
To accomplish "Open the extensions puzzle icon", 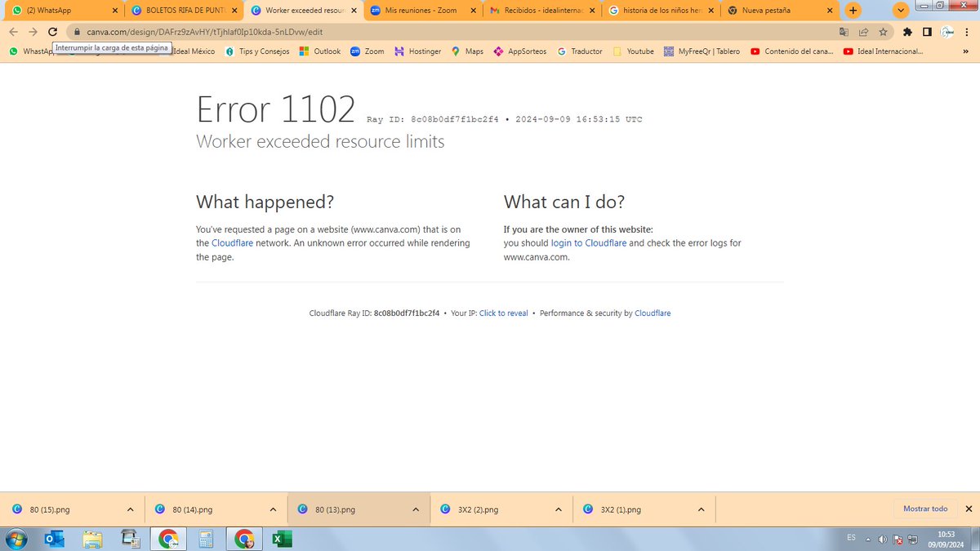I will (908, 32).
